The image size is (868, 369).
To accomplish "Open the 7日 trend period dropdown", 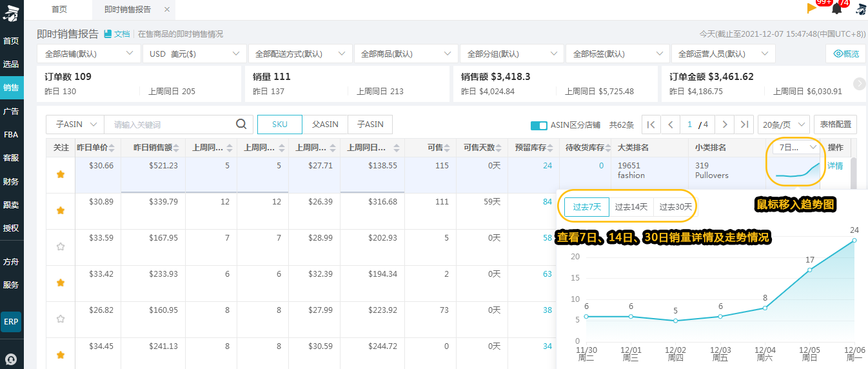I will click(798, 148).
